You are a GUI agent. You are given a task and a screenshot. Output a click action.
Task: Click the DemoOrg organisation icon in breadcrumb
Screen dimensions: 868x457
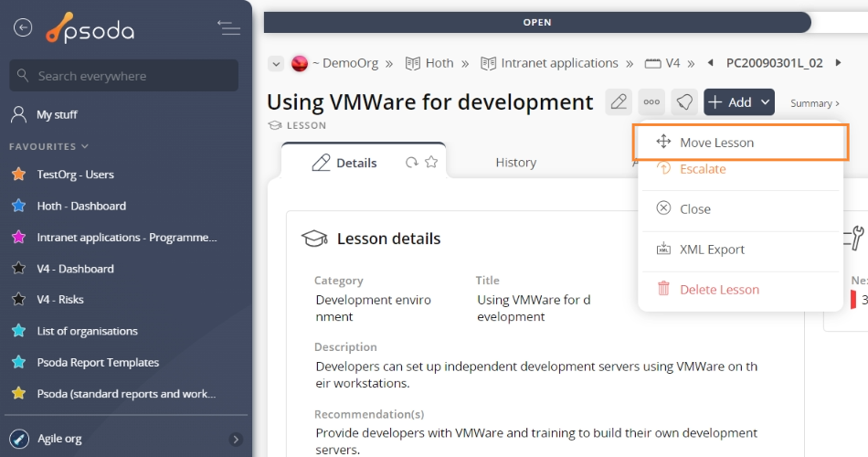click(x=300, y=63)
